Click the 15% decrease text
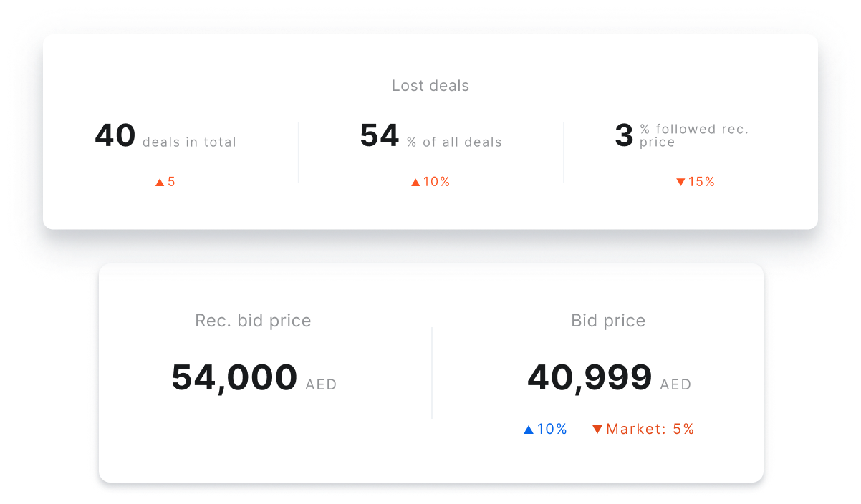The height and width of the screenshot is (504, 861). coord(701,183)
